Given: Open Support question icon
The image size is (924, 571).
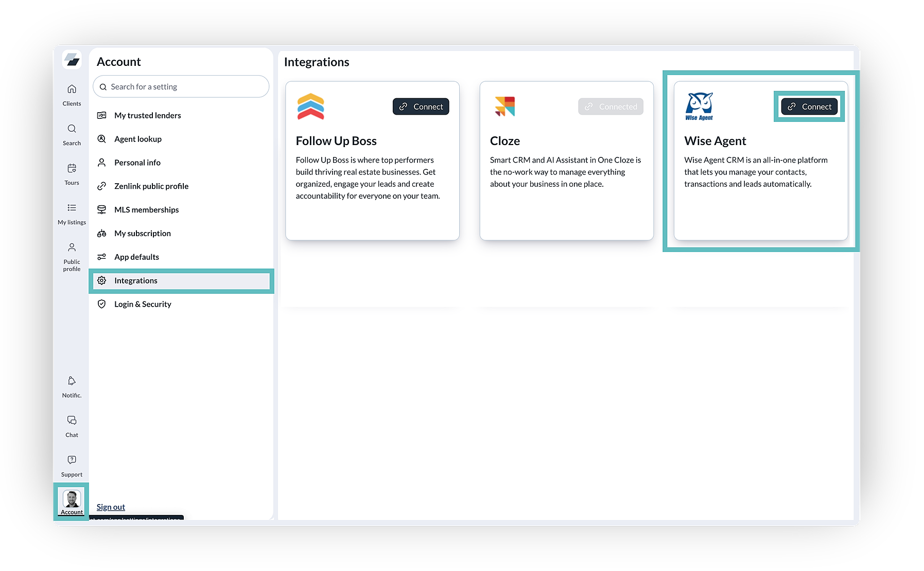Looking at the screenshot, I should click(72, 460).
